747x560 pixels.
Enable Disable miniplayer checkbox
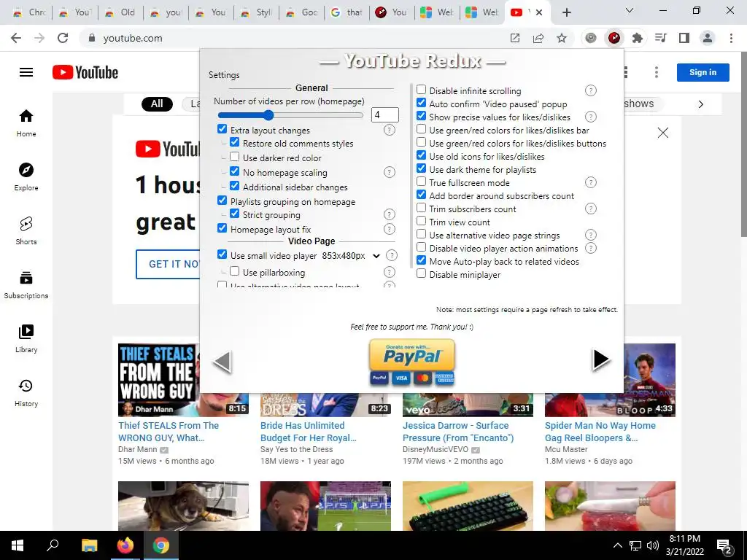coord(421,273)
